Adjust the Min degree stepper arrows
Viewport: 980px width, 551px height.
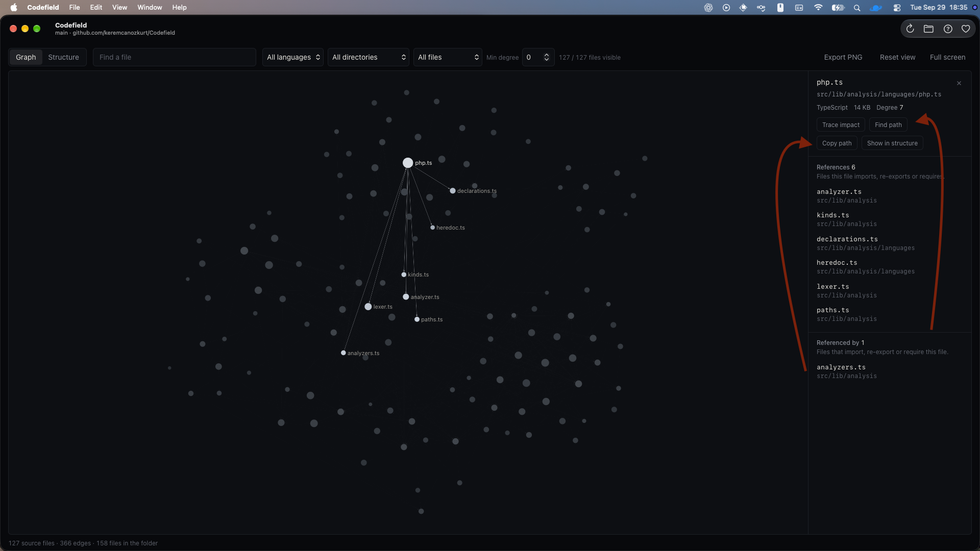point(547,57)
